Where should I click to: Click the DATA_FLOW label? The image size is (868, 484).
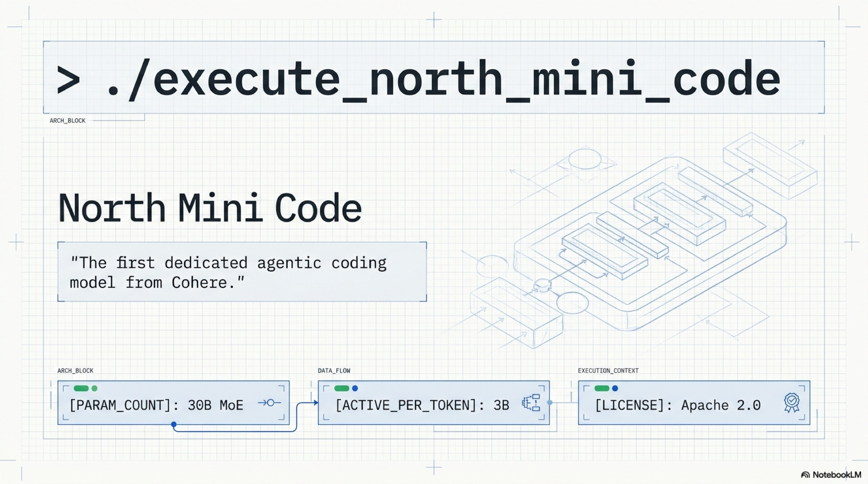tap(334, 371)
